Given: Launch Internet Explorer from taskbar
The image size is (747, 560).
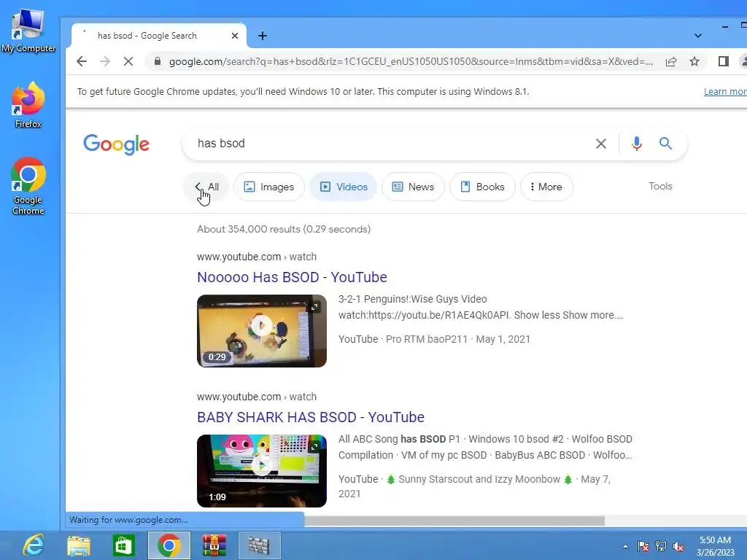Looking at the screenshot, I should [x=34, y=545].
